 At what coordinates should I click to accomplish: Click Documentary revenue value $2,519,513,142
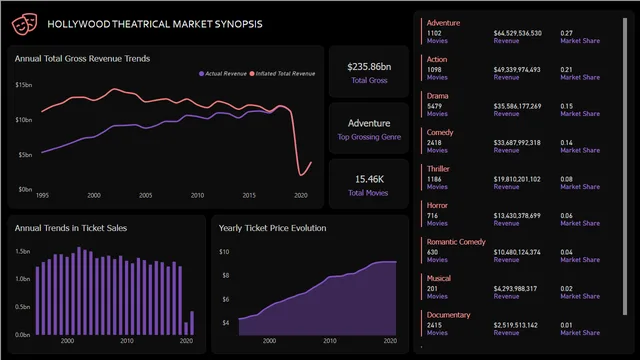pyautogui.click(x=516, y=325)
